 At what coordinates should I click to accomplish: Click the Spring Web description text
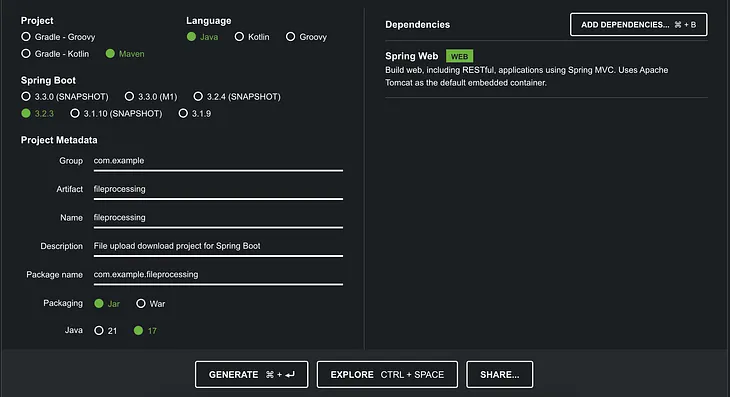[526, 76]
